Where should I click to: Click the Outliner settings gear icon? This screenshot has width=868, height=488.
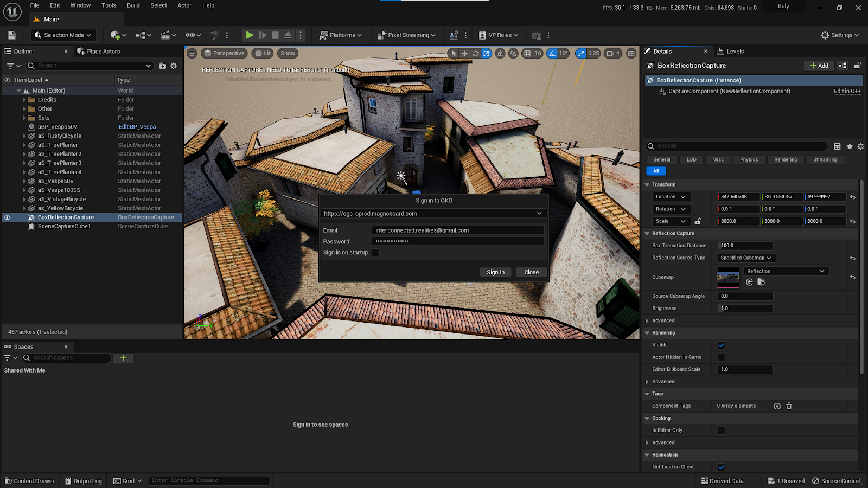174,66
